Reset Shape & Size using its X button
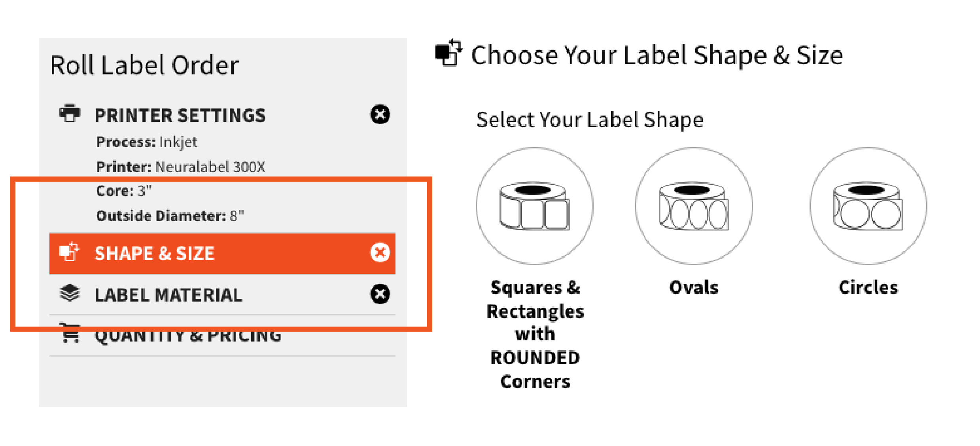Image resolution: width=980 pixels, height=446 pixels. pyautogui.click(x=379, y=252)
